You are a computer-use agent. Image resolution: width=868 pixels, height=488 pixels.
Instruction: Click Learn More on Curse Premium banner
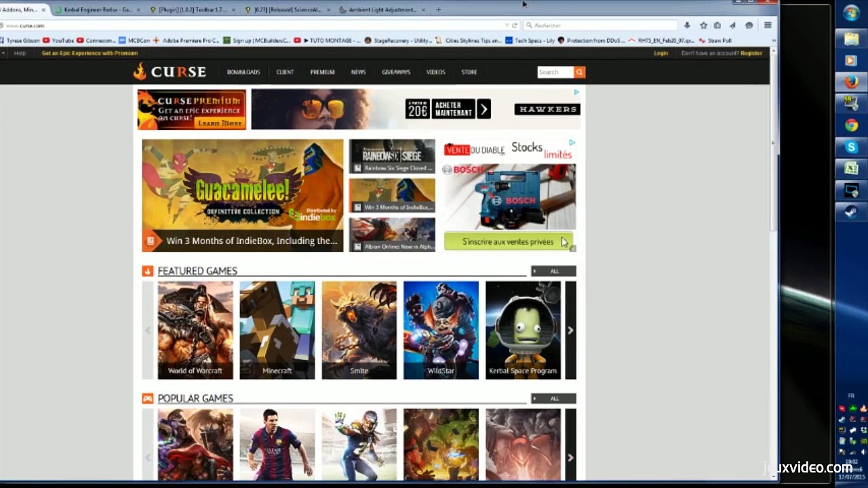[220, 123]
